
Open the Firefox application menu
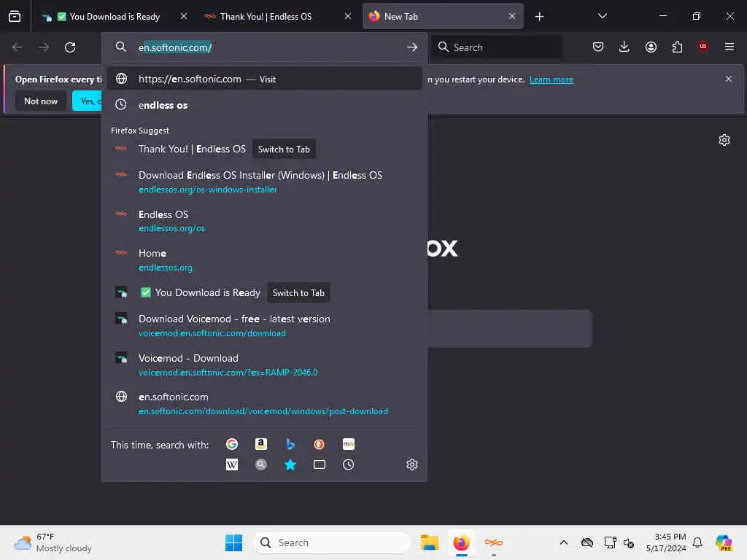[729, 47]
